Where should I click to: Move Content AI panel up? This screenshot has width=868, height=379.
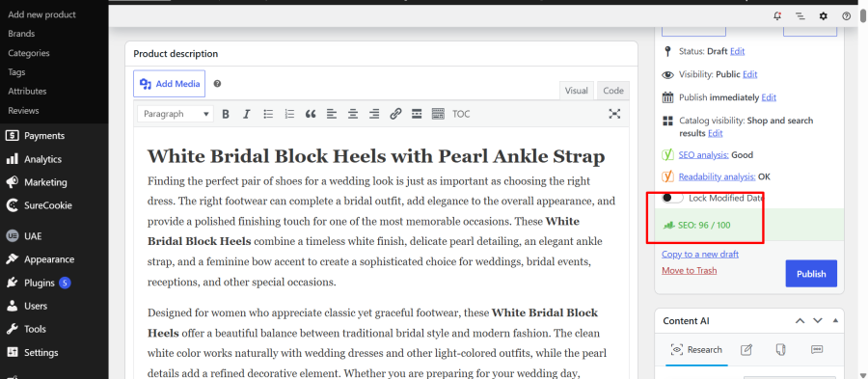point(800,321)
